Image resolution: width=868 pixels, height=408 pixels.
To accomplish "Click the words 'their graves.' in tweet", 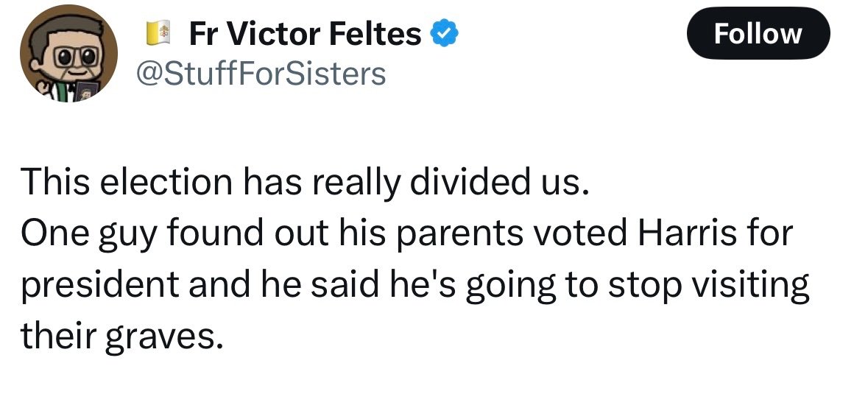I will point(121,336).
